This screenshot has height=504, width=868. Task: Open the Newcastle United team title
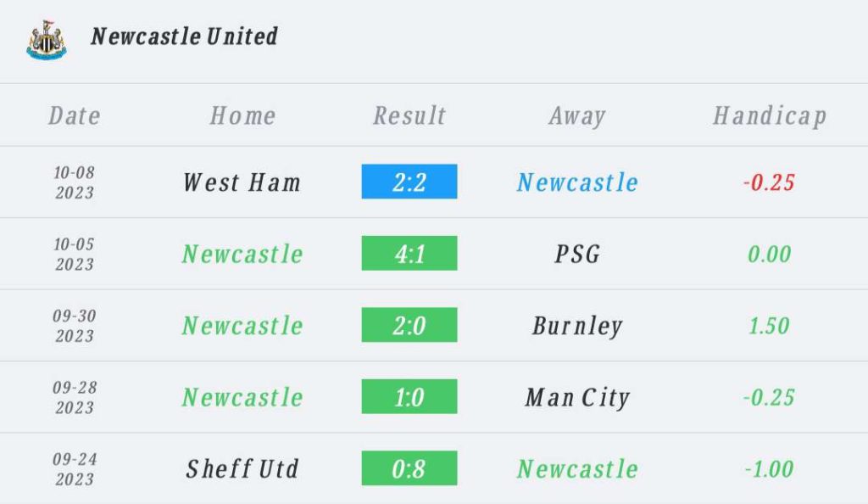point(184,36)
